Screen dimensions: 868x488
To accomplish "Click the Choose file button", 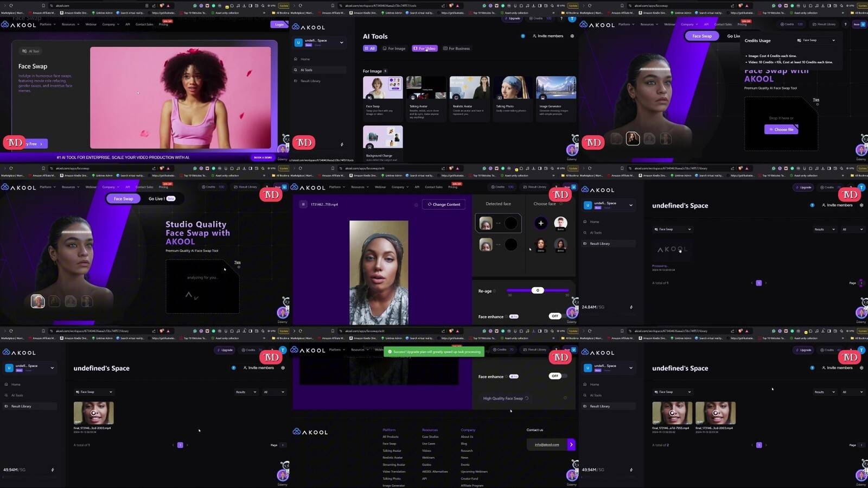I will coord(781,129).
